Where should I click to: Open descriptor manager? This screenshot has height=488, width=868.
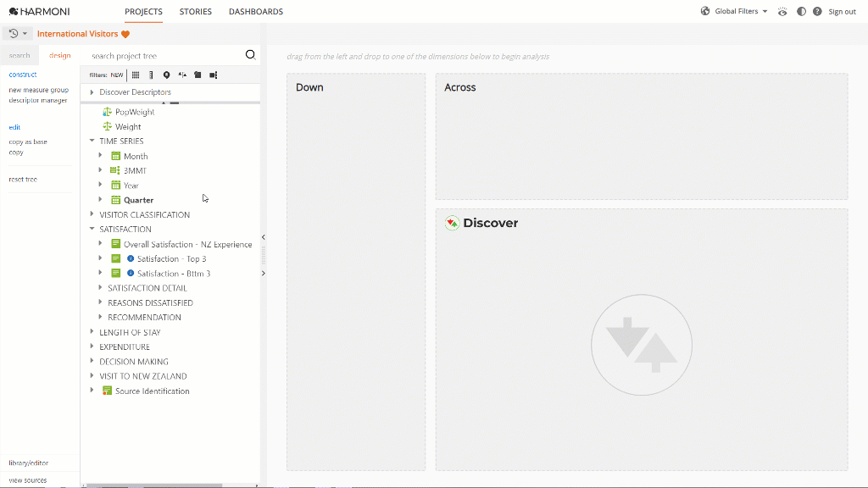(x=37, y=100)
